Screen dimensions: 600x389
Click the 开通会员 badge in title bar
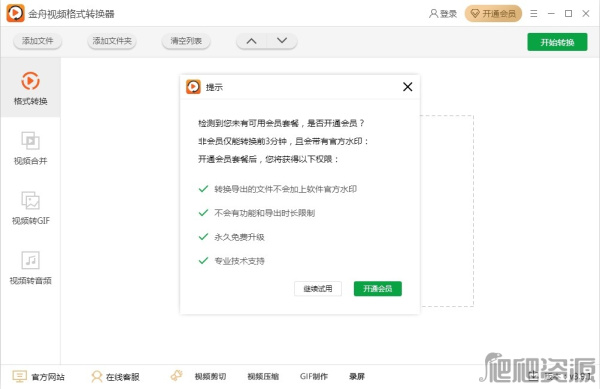pos(493,14)
